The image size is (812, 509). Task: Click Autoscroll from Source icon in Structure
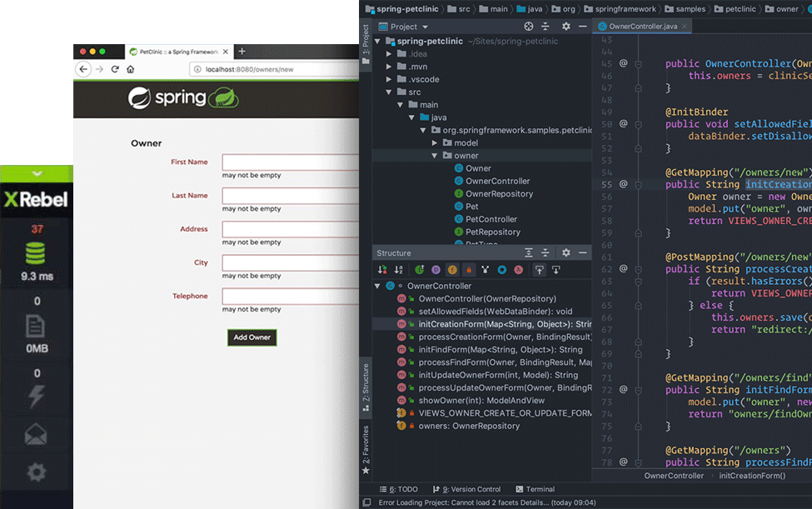click(x=555, y=270)
